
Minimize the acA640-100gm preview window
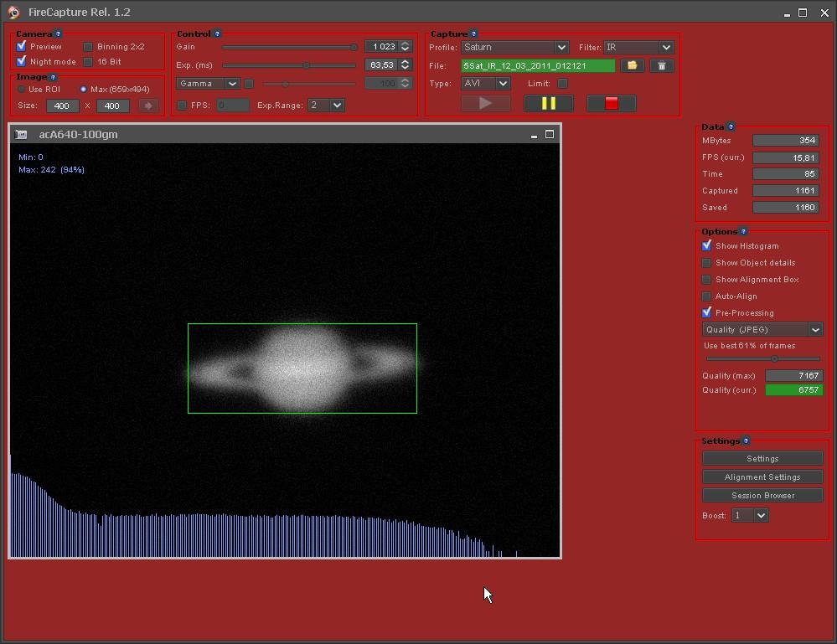coord(534,136)
